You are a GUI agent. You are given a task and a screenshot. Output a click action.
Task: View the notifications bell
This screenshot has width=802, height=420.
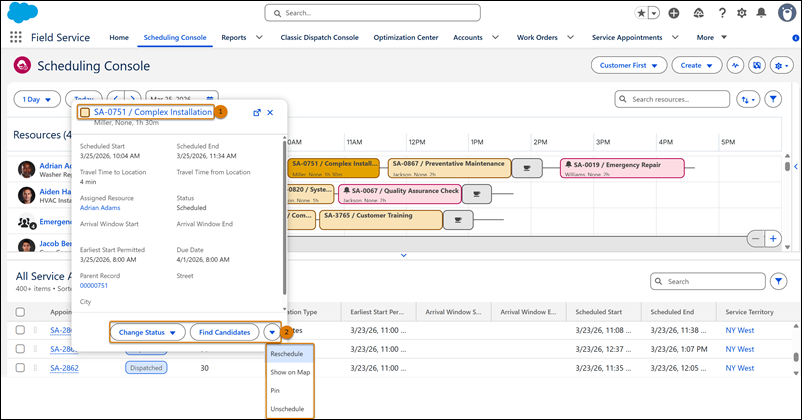762,13
